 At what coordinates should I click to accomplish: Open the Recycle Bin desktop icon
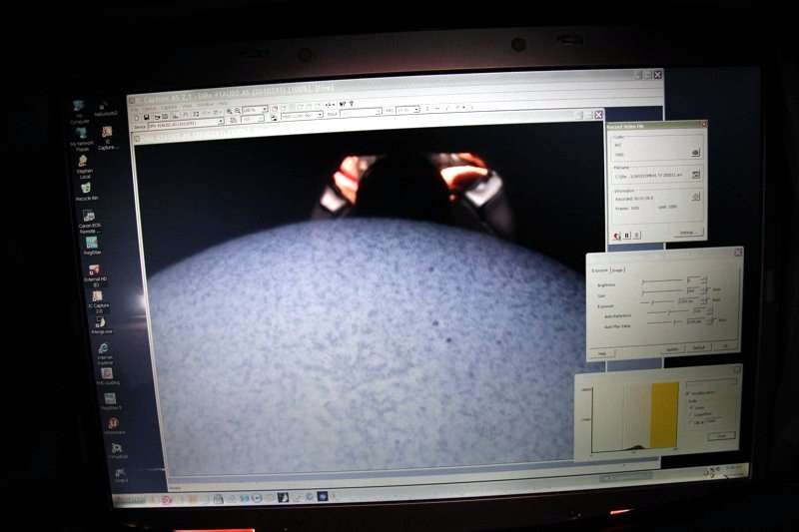click(87, 192)
